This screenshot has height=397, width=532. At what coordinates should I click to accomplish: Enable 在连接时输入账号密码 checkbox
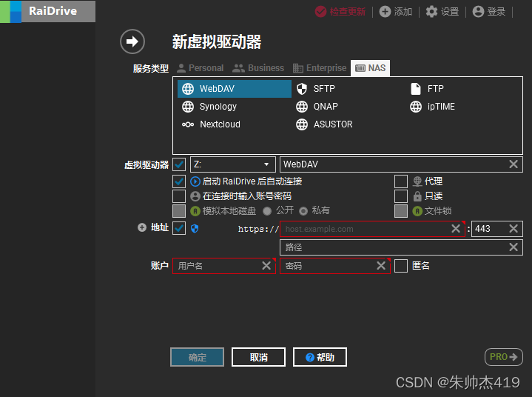point(179,196)
